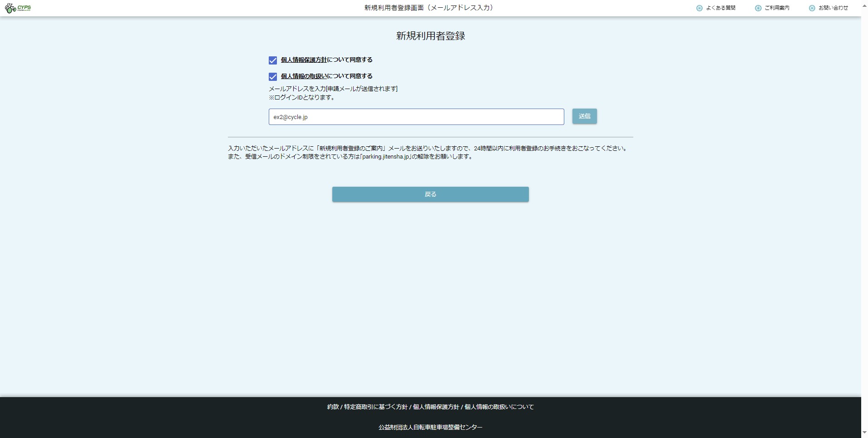The image size is (868, 438).
Task: Click the CYPS bicycle logo
Action: coord(18,8)
